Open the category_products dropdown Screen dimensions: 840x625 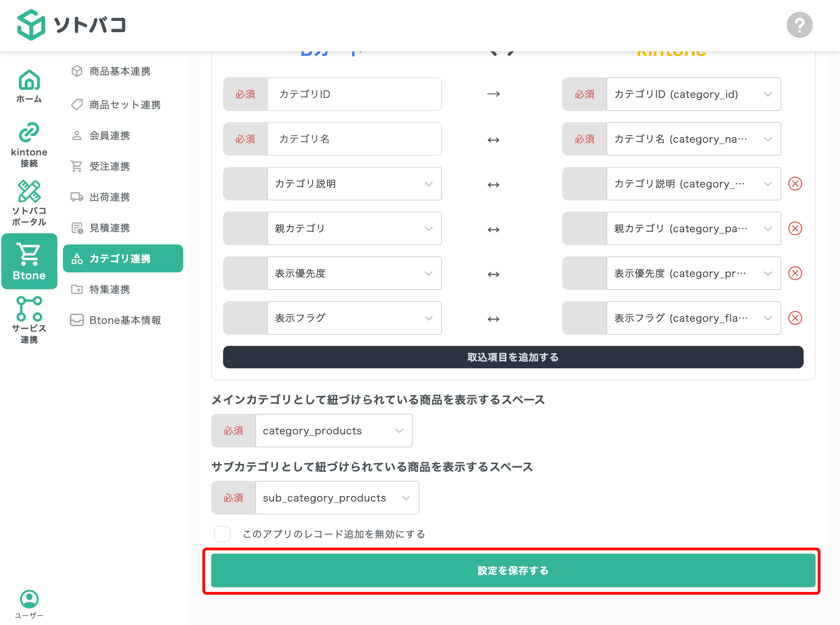334,431
